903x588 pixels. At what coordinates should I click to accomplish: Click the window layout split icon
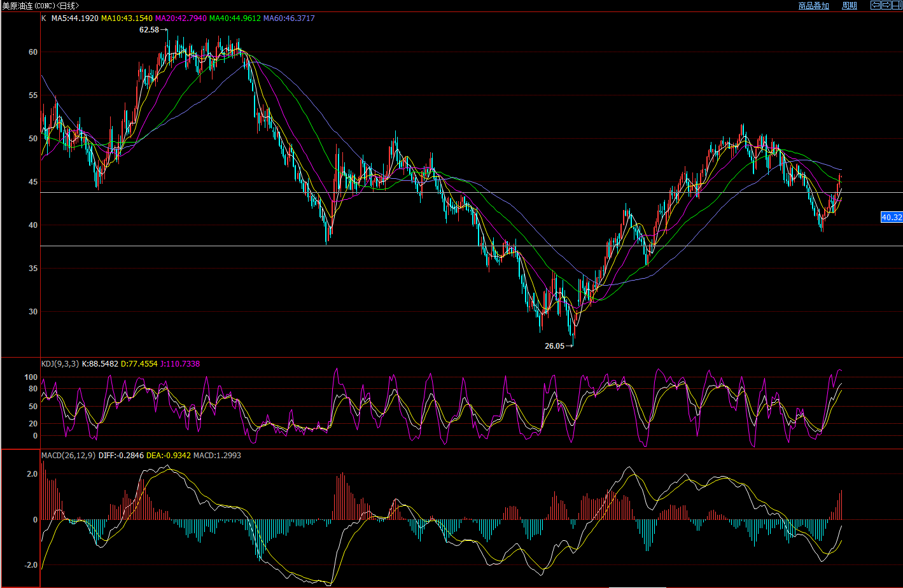[x=896, y=5]
